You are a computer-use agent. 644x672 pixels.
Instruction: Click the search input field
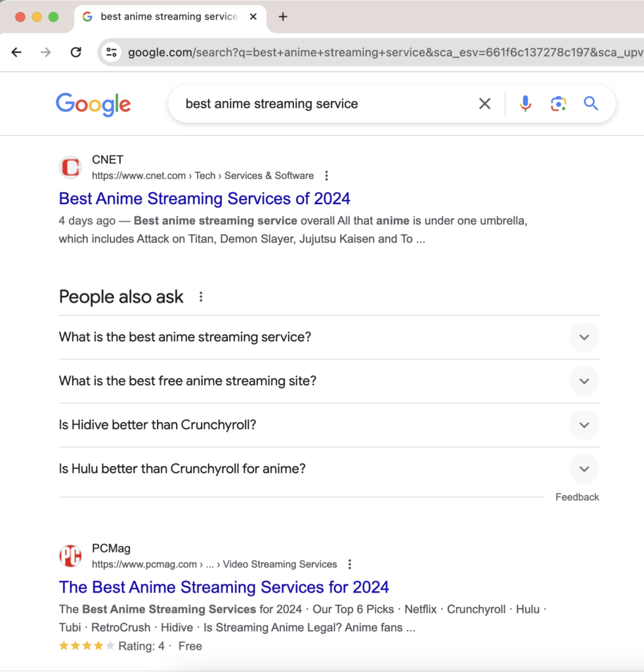328,103
